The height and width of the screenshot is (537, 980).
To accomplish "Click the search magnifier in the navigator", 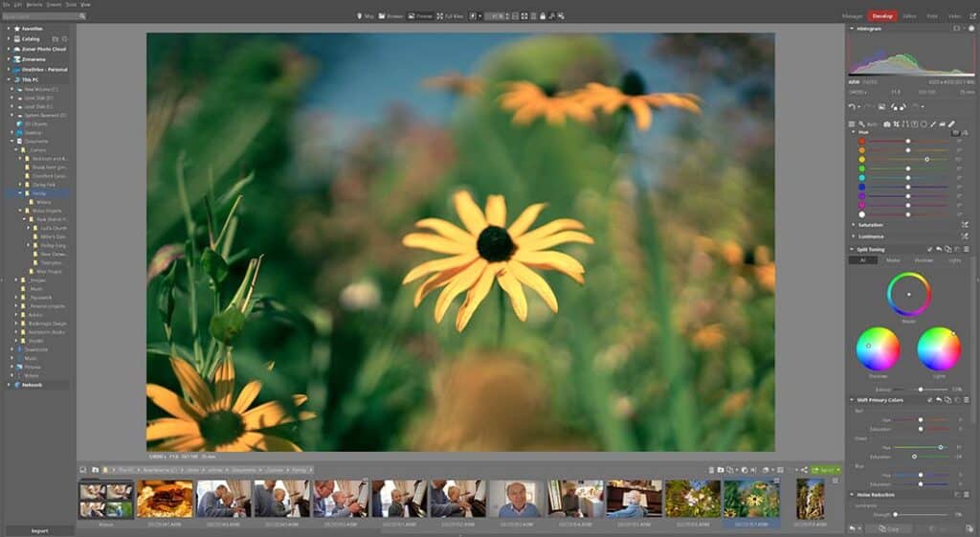I will click(82, 16).
